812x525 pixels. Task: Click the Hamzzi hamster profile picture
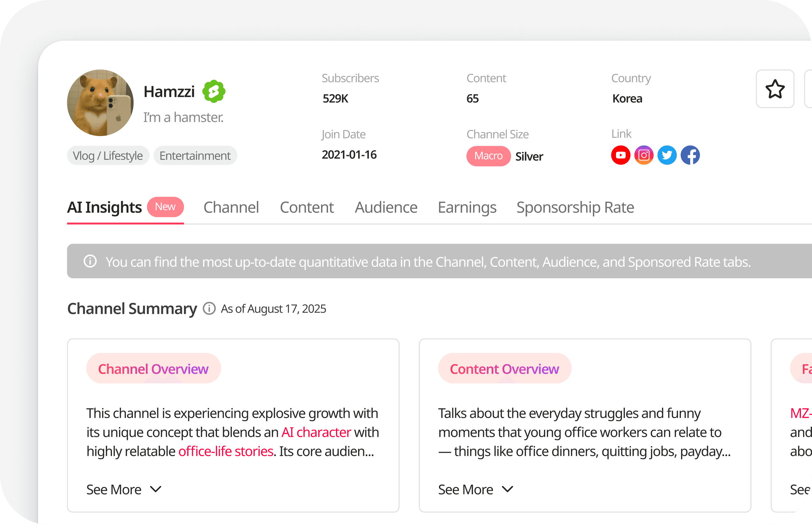tap(100, 103)
